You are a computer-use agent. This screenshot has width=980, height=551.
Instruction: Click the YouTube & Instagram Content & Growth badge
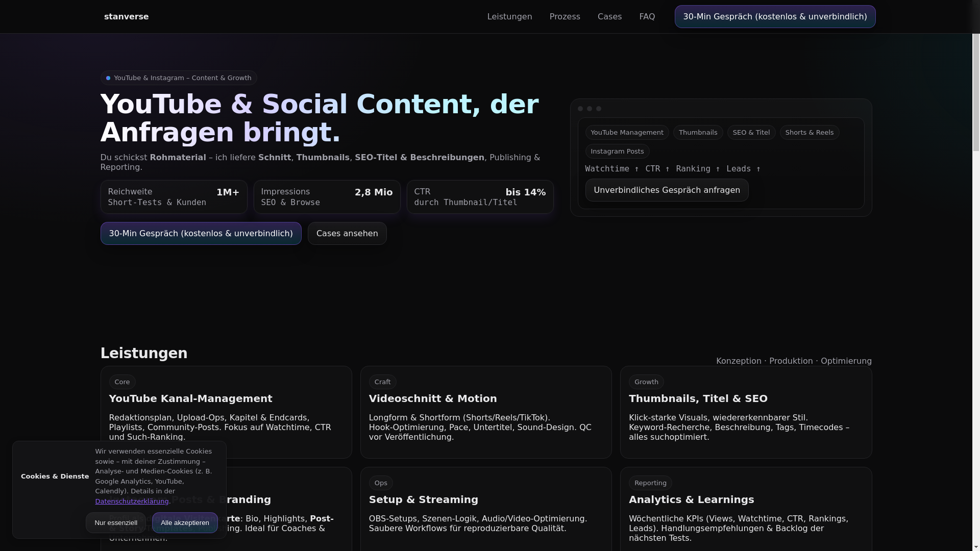(179, 78)
